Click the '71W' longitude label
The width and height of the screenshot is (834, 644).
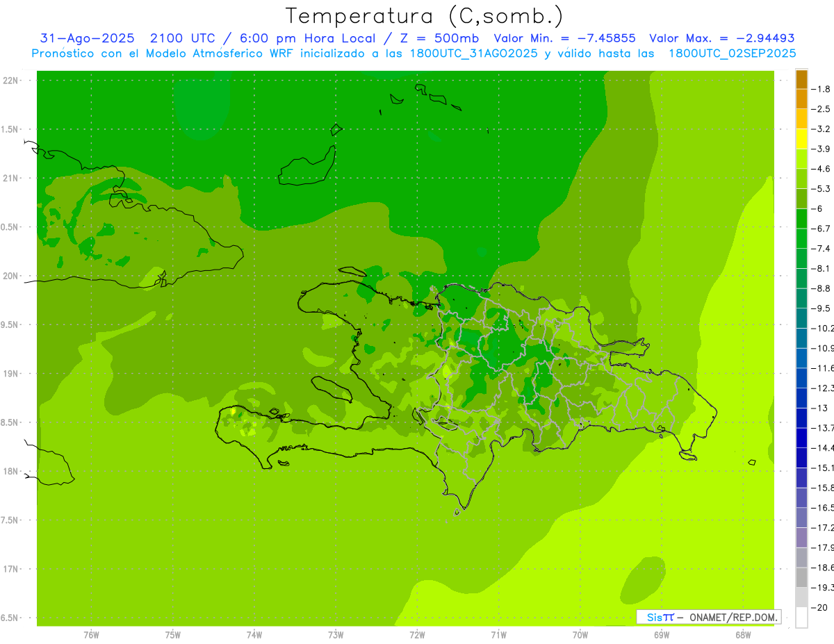(498, 635)
